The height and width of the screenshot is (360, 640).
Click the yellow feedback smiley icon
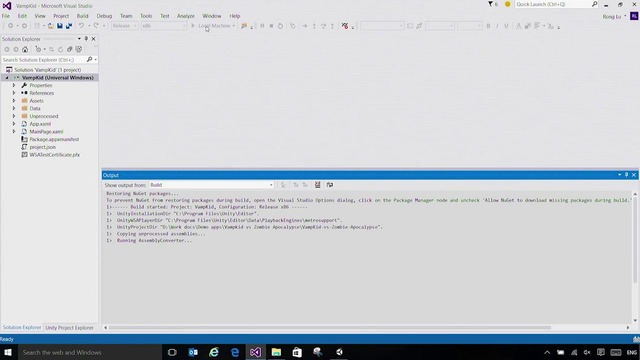click(507, 4)
